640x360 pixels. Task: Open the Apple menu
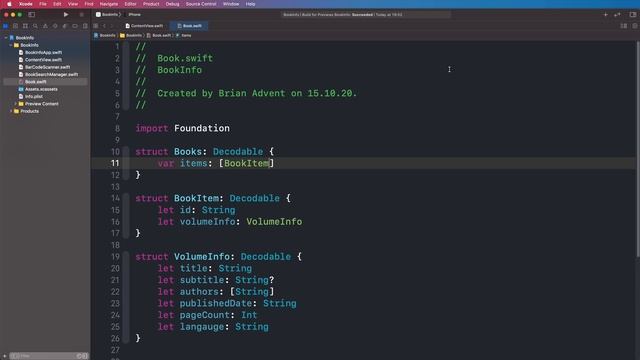pos(9,4)
